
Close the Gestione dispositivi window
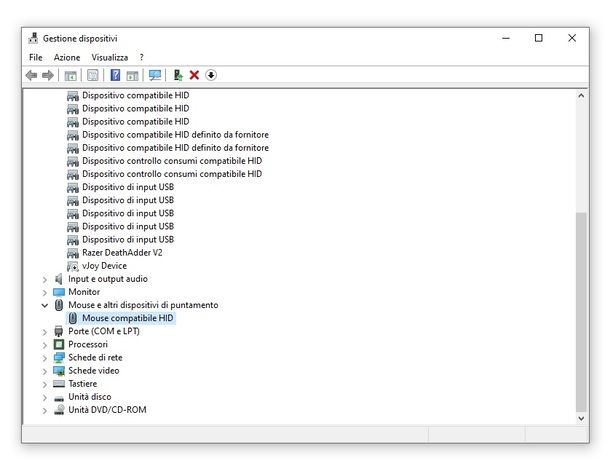572,38
